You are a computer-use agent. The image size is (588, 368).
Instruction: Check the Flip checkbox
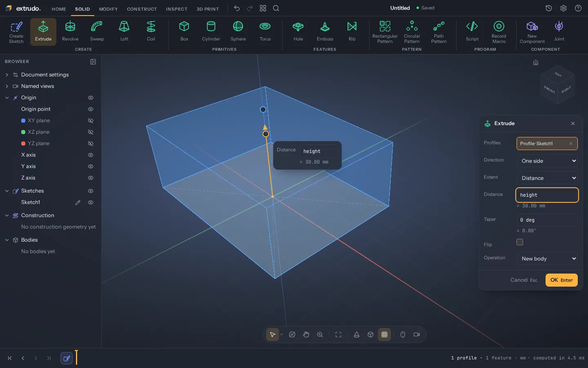click(x=520, y=242)
